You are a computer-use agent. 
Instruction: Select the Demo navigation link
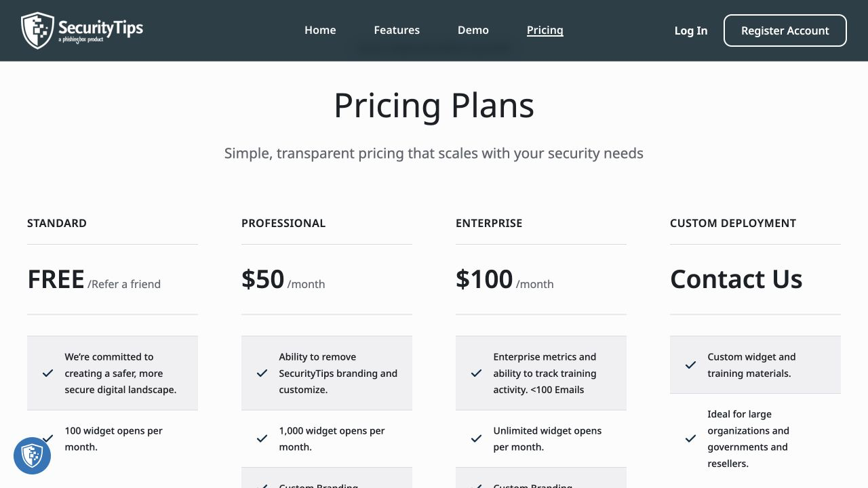click(473, 30)
